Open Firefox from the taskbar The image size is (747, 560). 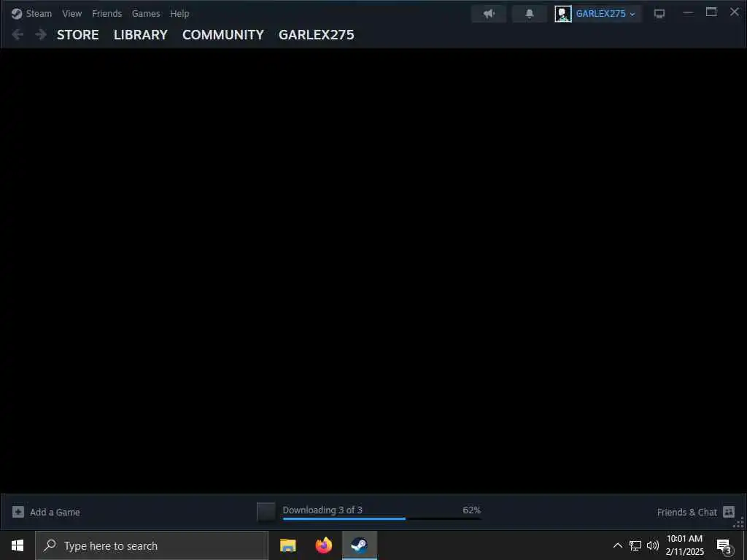(324, 545)
